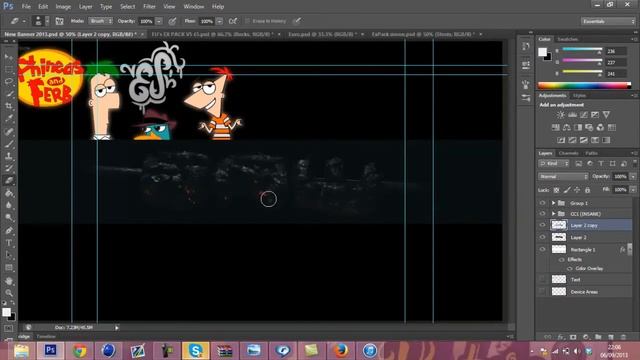Open the layer blend mode Normal dropdown
This screenshot has height=360, width=640.
coord(563,177)
